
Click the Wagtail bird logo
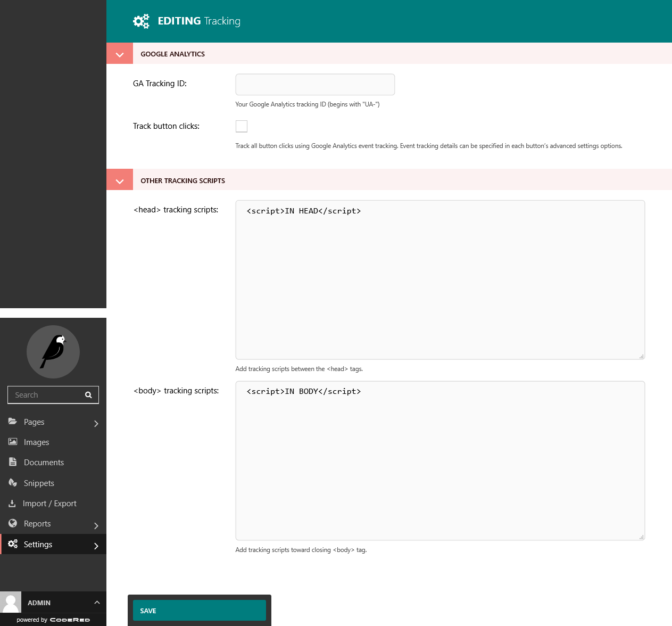coord(53,352)
